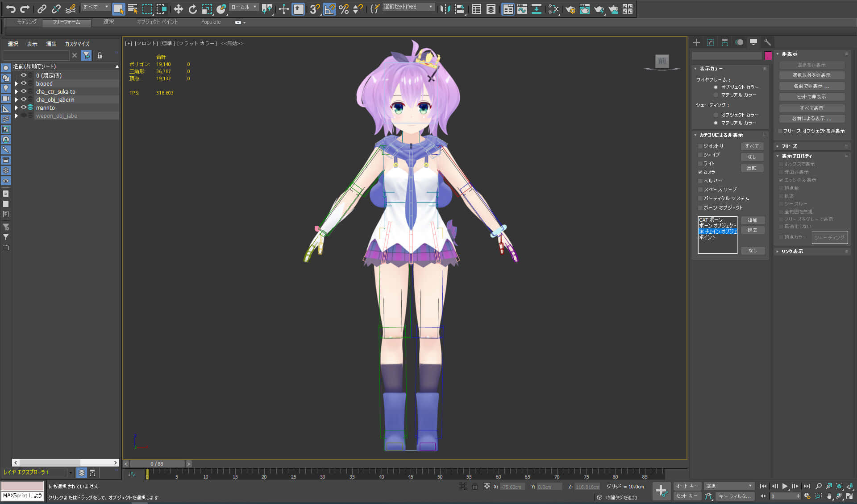The width and height of the screenshot is (857, 504).
Task: Click the 反転 button
Action: click(752, 168)
